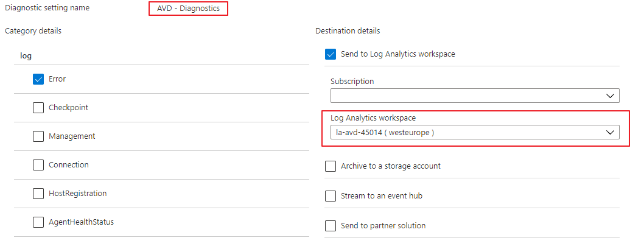
Task: Click the Log Analytics workspace dropdown chevron
Action: pyautogui.click(x=611, y=132)
